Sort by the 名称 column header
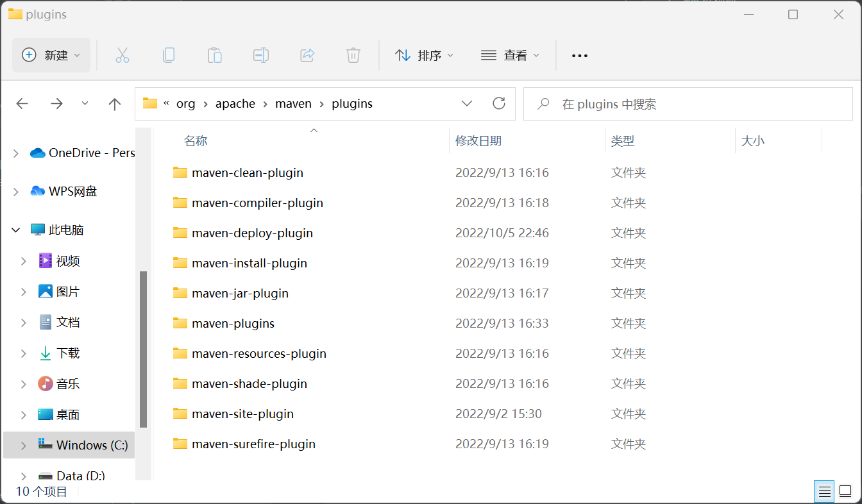Image resolution: width=862 pixels, height=504 pixels. tap(196, 141)
